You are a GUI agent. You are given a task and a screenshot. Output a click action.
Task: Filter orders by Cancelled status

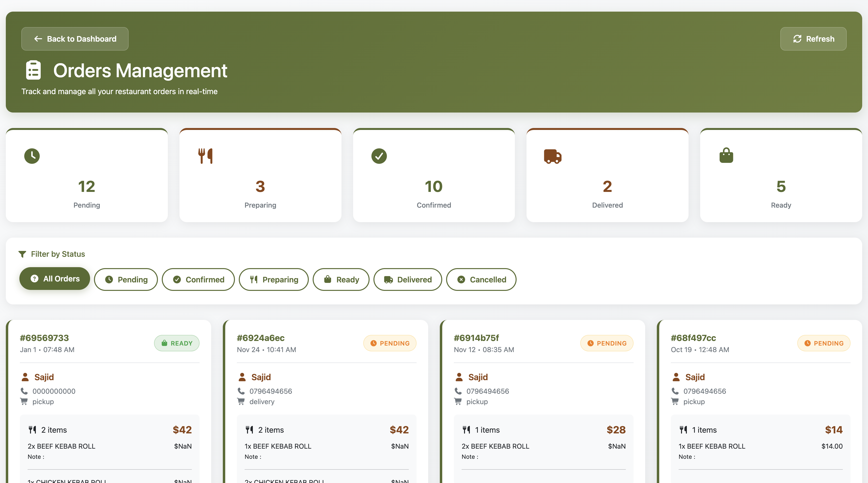(481, 279)
